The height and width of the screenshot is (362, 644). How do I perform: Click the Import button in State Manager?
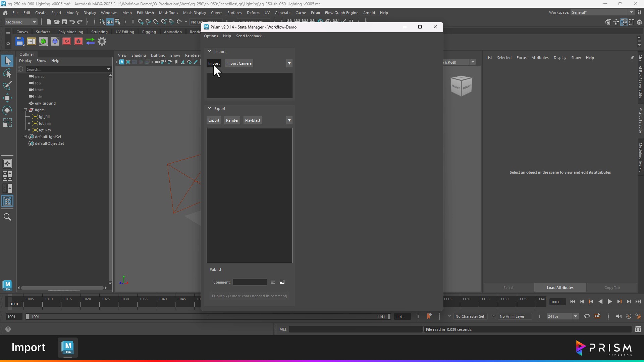[x=214, y=63]
